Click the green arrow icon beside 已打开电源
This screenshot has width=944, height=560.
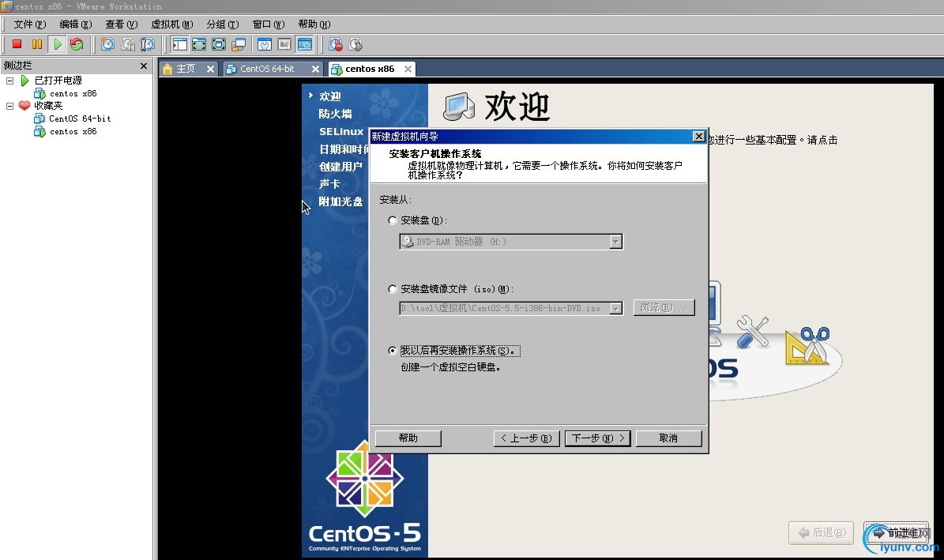point(24,80)
